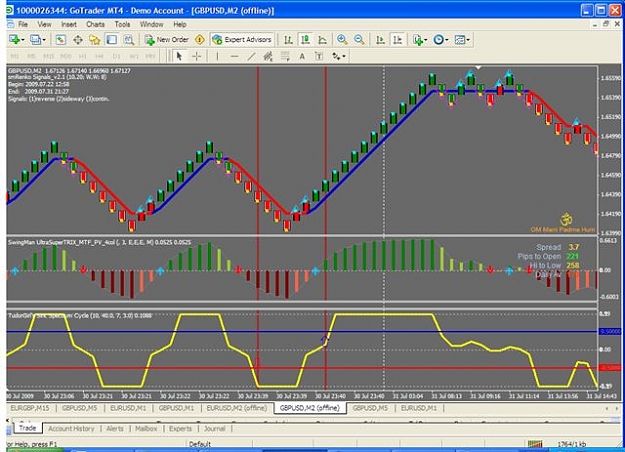Switch to EURUSD,M2 (offline) chart tab

coord(237,408)
